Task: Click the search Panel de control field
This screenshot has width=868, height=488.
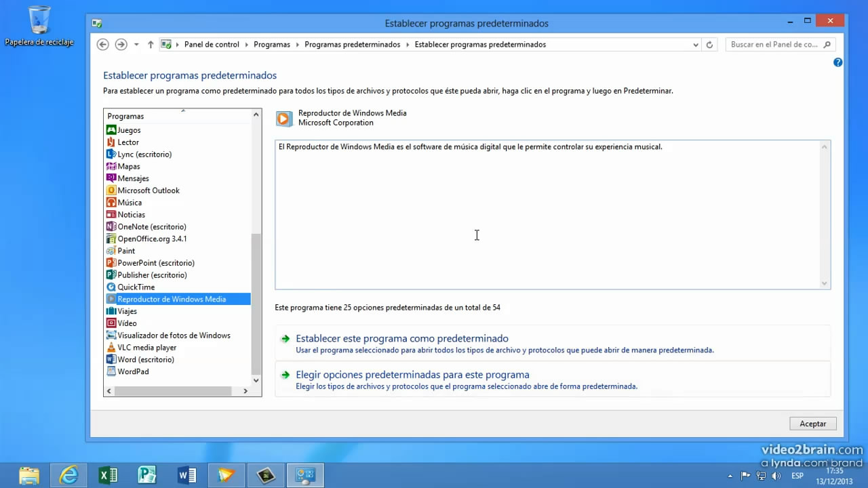Action: coord(780,45)
